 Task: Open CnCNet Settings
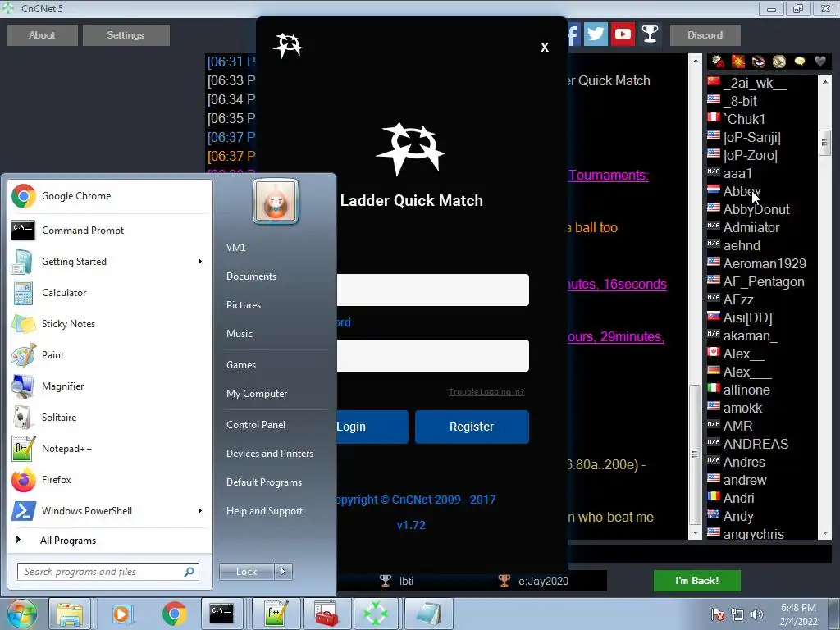[126, 34]
